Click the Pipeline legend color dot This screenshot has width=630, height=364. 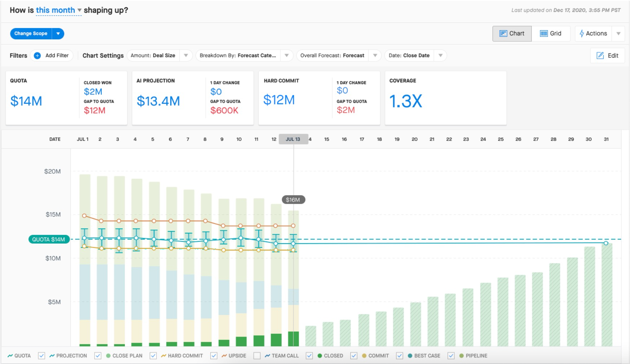coord(461,356)
